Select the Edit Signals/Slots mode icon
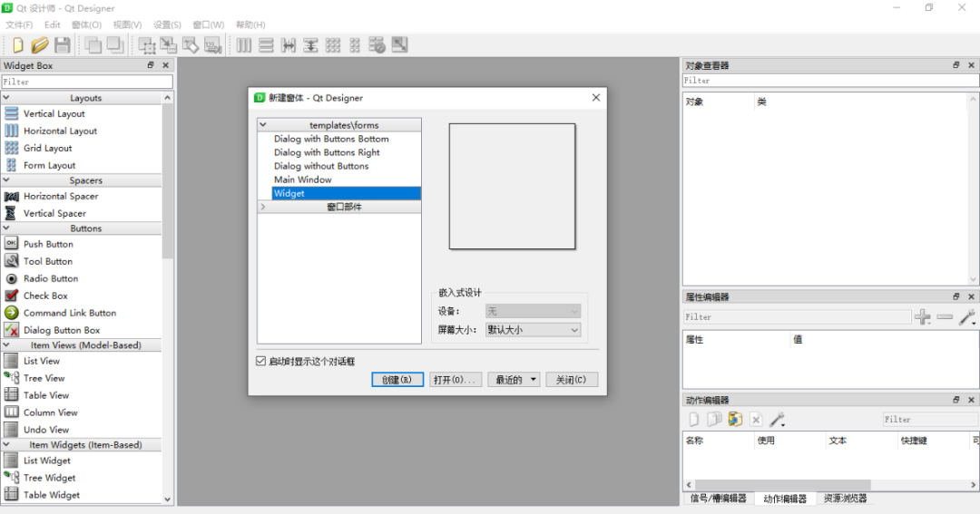Viewport: 980px width, 514px height. tap(169, 45)
